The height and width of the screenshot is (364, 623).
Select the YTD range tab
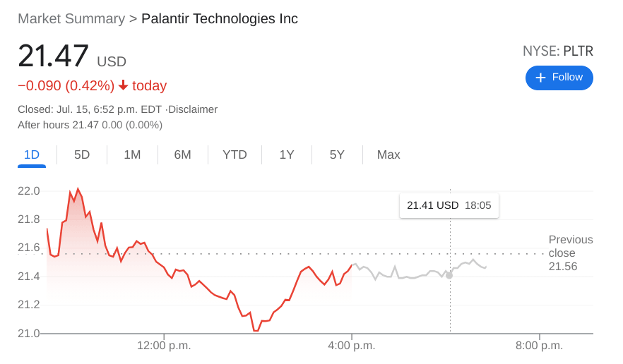coord(235,154)
